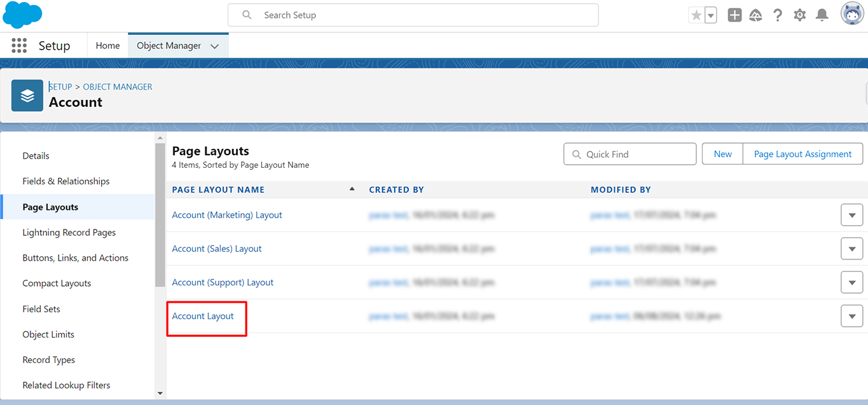The height and width of the screenshot is (405, 868).
Task: Open the notifications bell icon
Action: click(822, 15)
